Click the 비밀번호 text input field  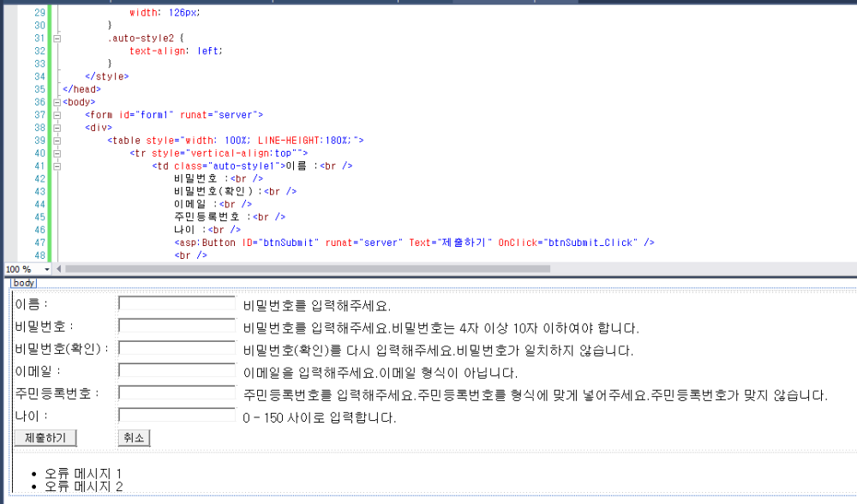177,326
